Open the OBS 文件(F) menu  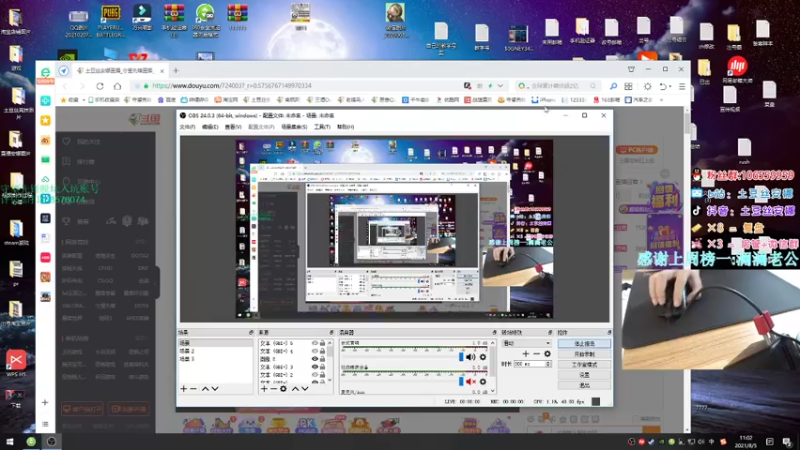tap(187, 127)
